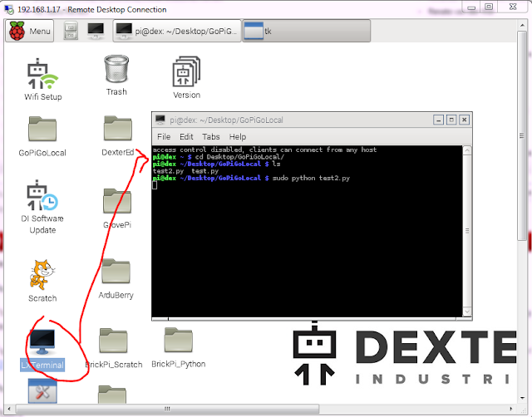The image size is (532, 417).
Task: Maximize the LXTerminal window
Action: (x=451, y=120)
